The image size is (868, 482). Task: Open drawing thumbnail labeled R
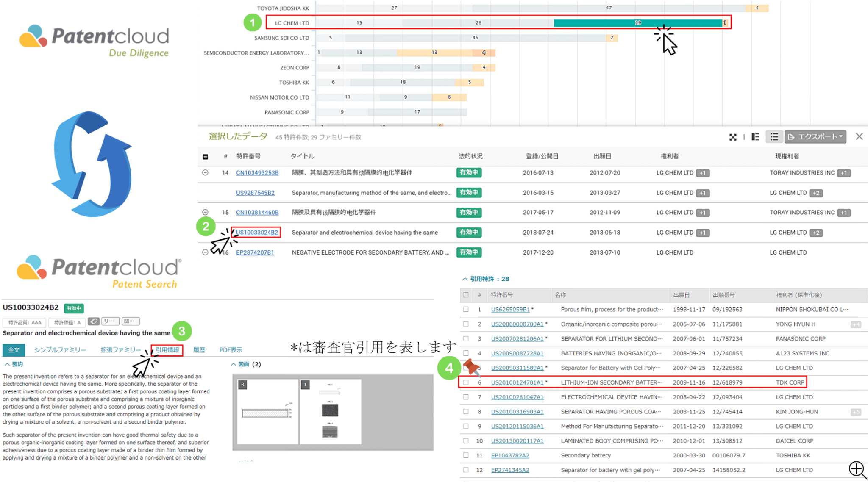267,412
